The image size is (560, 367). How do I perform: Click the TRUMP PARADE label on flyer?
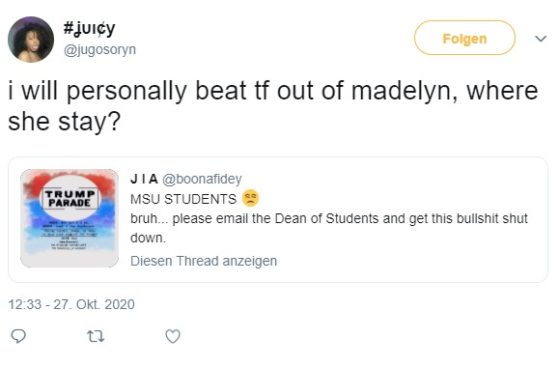(x=70, y=198)
